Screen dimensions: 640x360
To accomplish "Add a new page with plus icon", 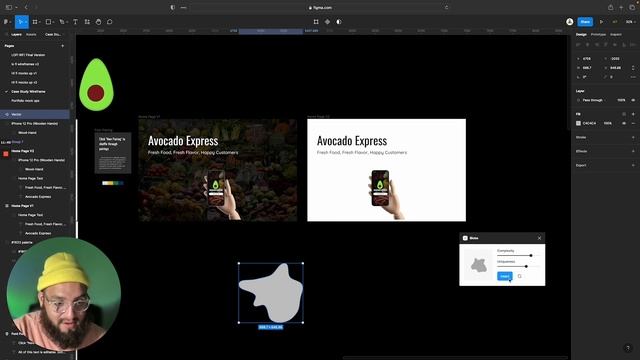I will 62,46.
